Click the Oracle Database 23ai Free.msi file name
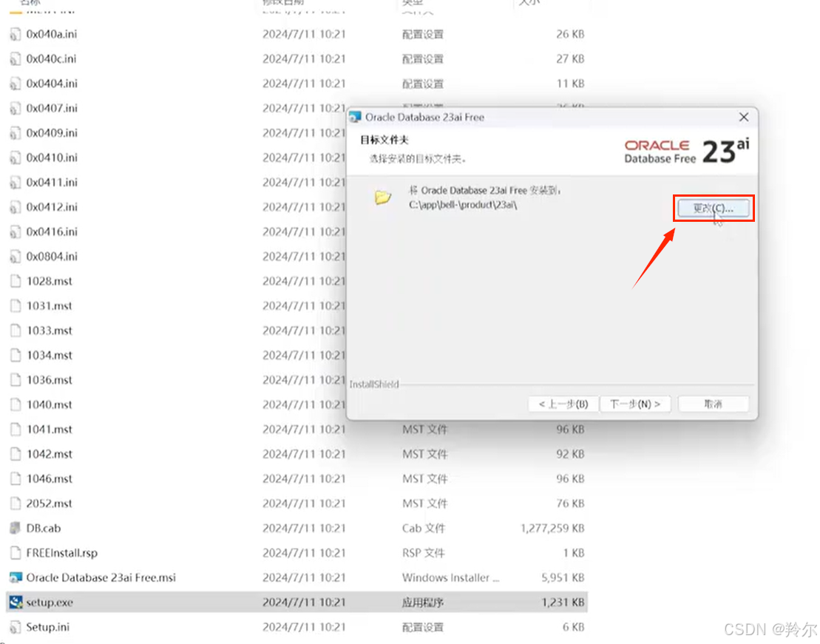The height and width of the screenshot is (644, 820). click(x=101, y=577)
